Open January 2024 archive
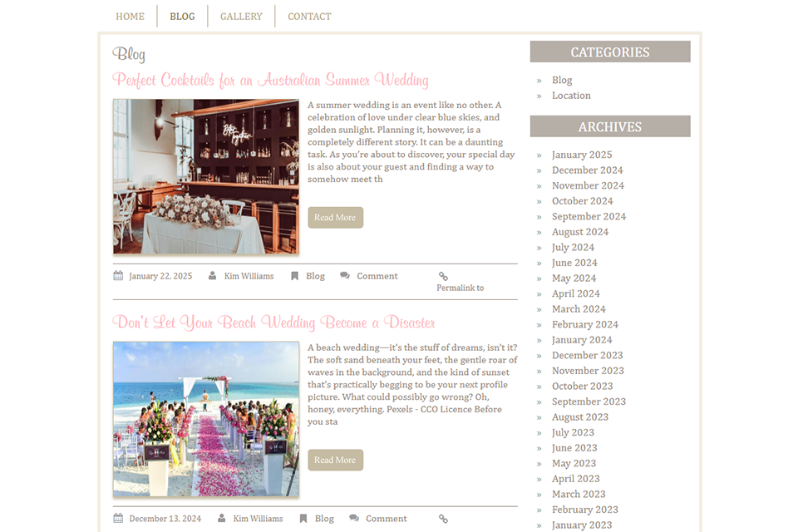The image size is (798, 532). [582, 340]
